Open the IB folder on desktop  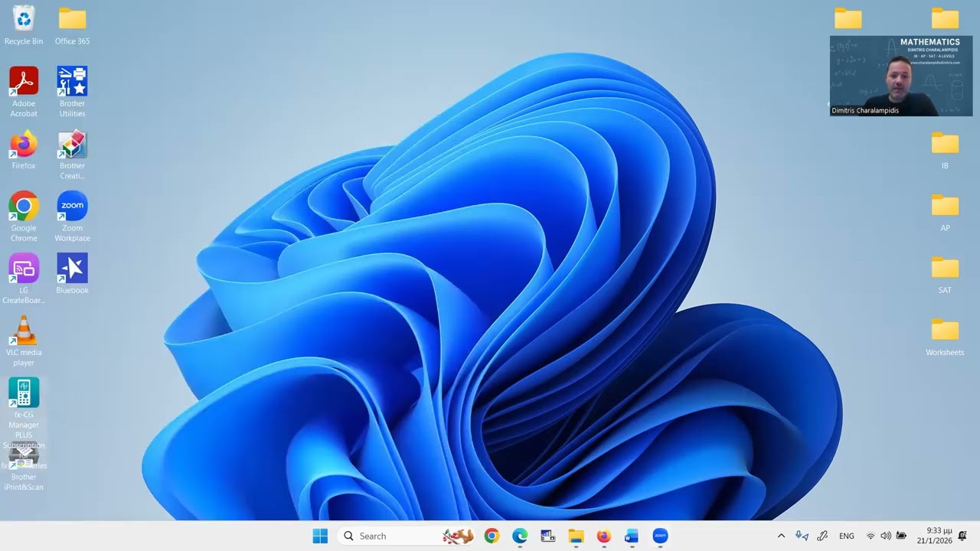coord(945,150)
